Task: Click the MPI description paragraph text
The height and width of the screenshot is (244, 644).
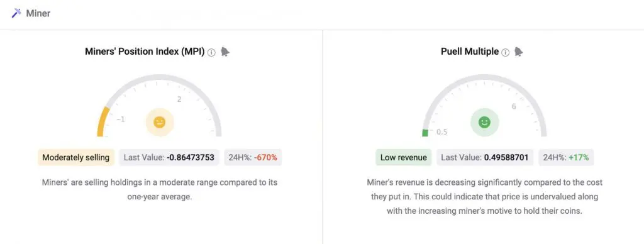Action: tap(160, 189)
